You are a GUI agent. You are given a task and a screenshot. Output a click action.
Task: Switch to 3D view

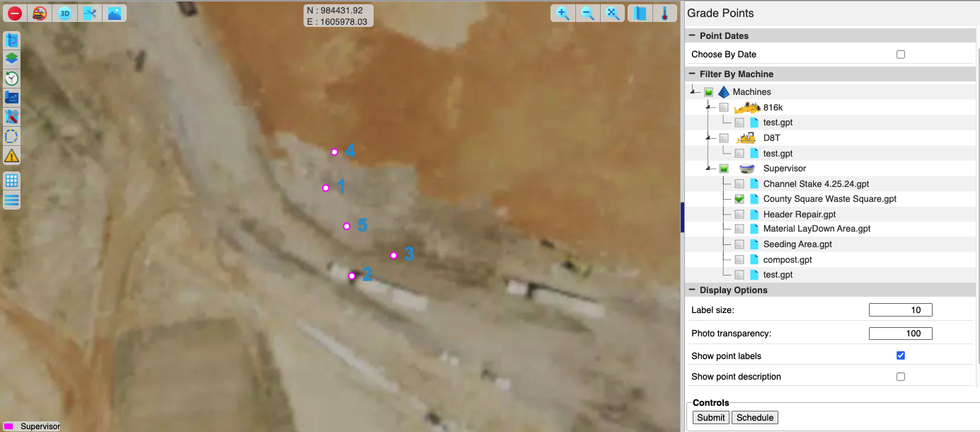pyautogui.click(x=64, y=13)
